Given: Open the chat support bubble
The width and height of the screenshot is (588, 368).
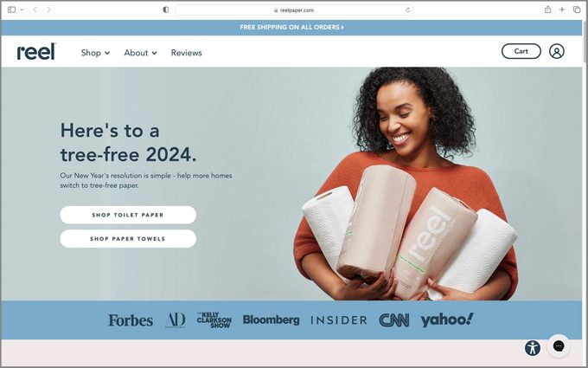Looking at the screenshot, I should (559, 345).
